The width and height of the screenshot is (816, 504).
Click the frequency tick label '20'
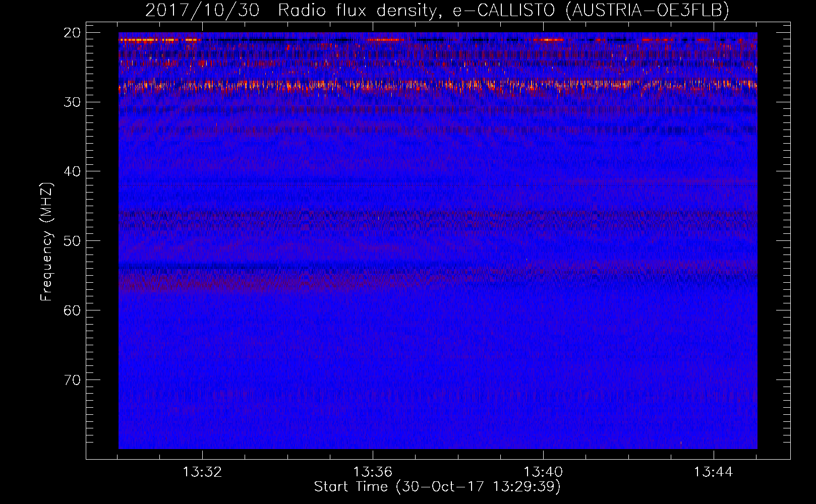pos(73,33)
